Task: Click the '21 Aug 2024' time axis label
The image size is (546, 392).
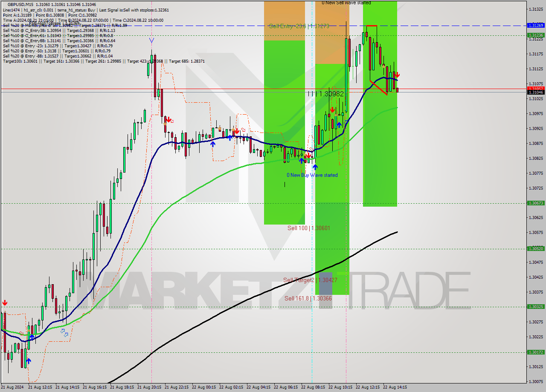Action: point(12,387)
